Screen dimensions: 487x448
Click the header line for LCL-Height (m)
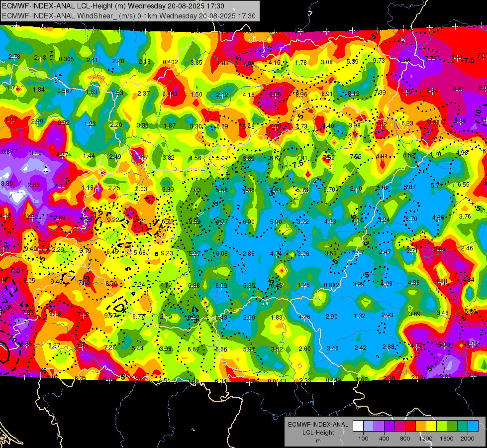pyautogui.click(x=113, y=6)
